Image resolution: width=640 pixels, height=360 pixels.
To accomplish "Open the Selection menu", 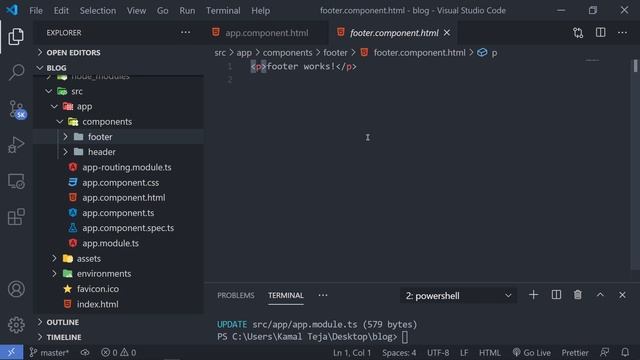I will (98, 11).
